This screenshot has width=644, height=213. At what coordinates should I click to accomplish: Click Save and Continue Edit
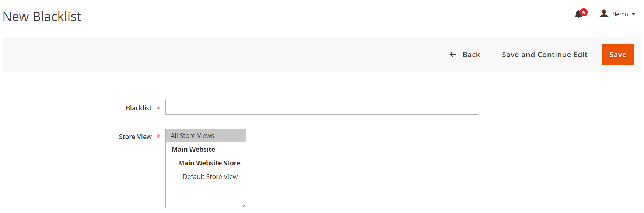(x=545, y=55)
